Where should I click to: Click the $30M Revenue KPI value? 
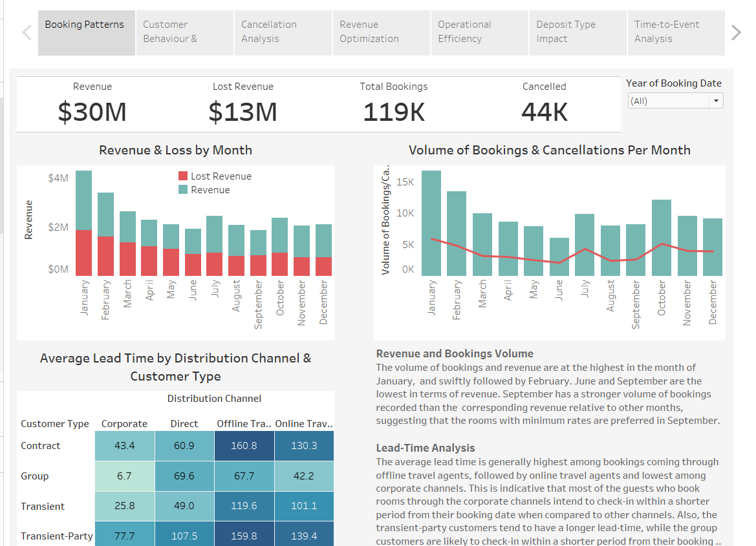[x=92, y=112]
